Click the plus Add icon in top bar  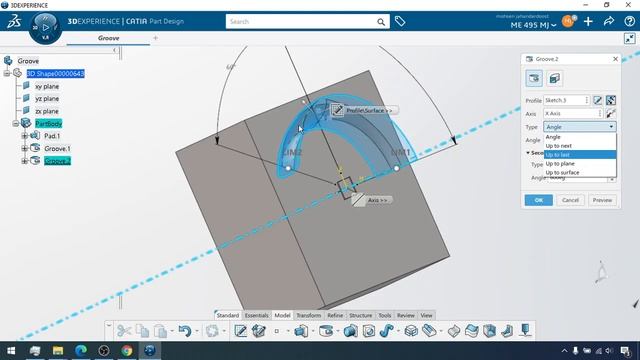[x=588, y=21]
